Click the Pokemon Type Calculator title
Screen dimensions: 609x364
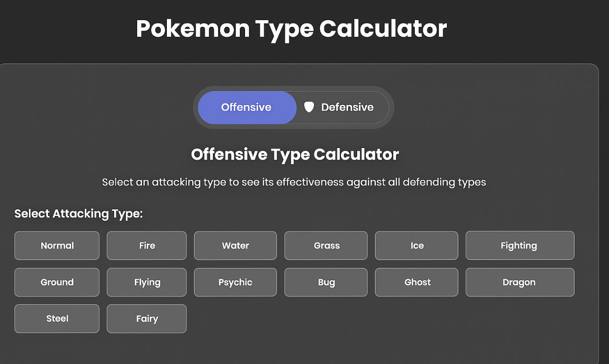click(291, 29)
